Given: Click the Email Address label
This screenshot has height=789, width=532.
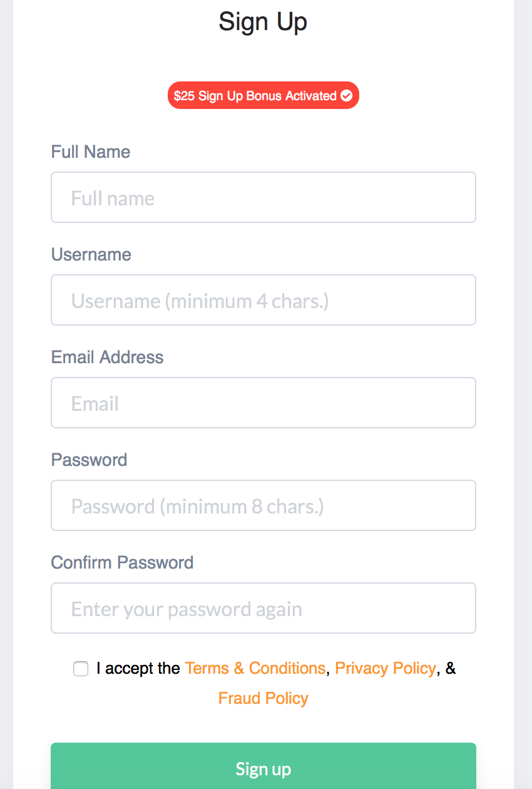Looking at the screenshot, I should [x=108, y=357].
